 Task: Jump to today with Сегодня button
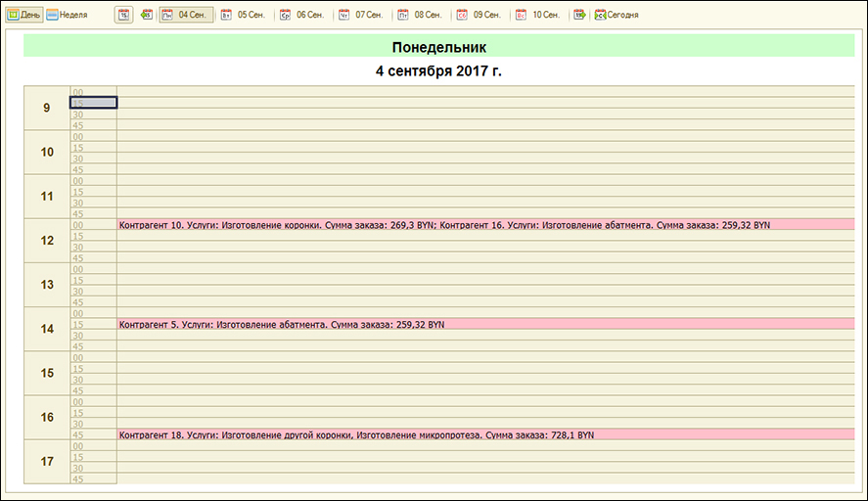point(615,15)
